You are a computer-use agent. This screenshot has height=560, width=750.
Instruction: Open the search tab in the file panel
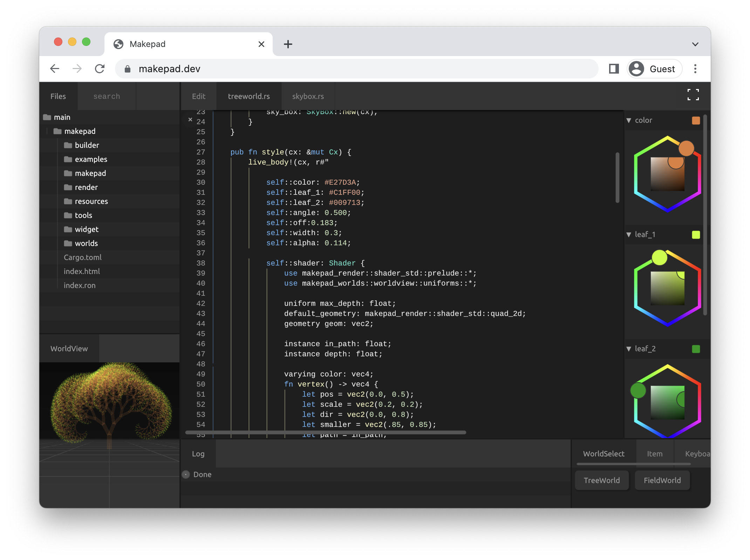pos(106,96)
